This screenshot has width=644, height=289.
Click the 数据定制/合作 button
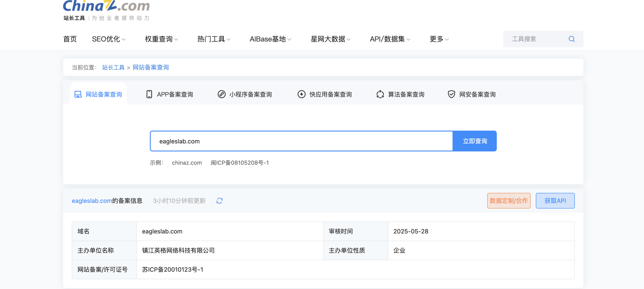pos(508,201)
